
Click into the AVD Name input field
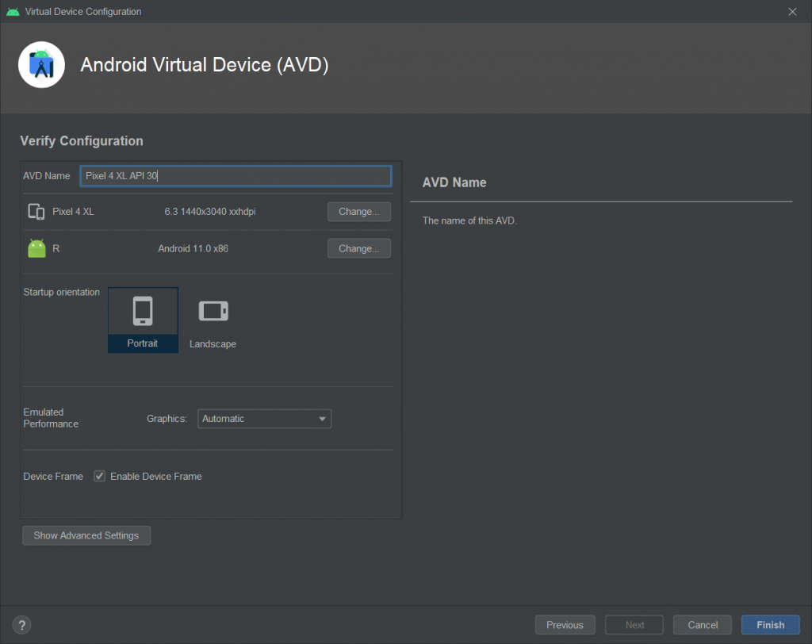(236, 175)
